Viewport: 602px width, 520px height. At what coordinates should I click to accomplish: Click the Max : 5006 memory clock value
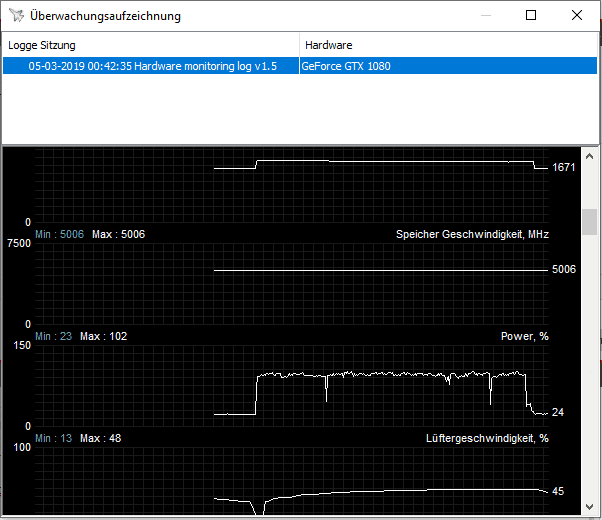(118, 234)
